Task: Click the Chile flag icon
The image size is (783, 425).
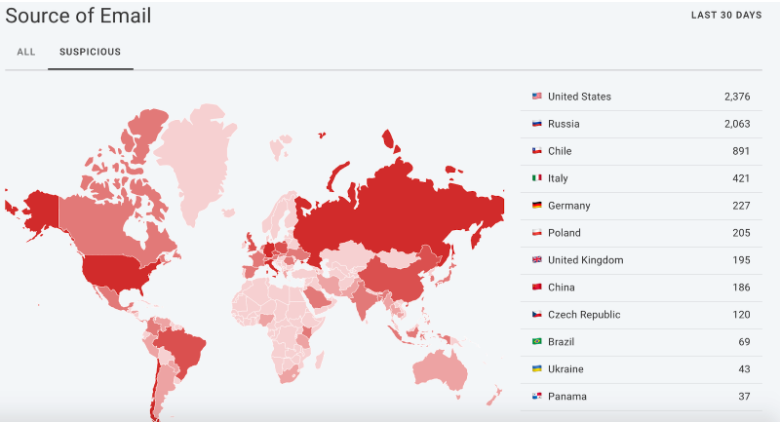Action: pos(537,150)
